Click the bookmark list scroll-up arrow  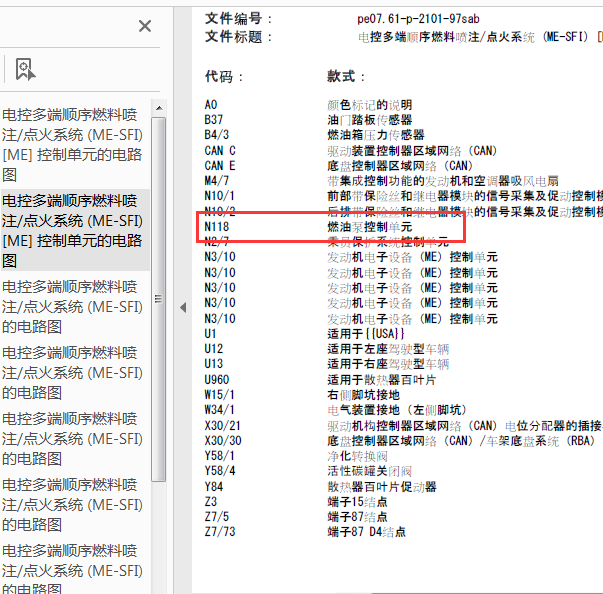tap(159, 108)
